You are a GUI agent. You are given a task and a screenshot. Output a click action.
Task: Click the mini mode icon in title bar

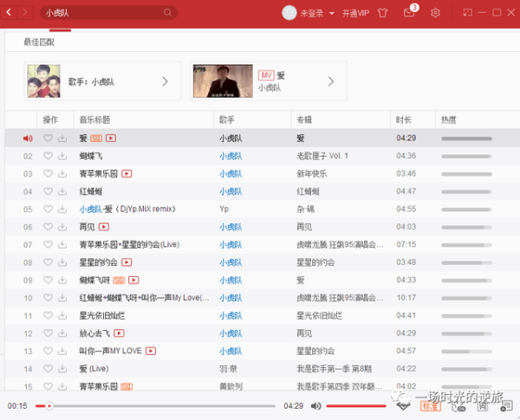pyautogui.click(x=467, y=13)
